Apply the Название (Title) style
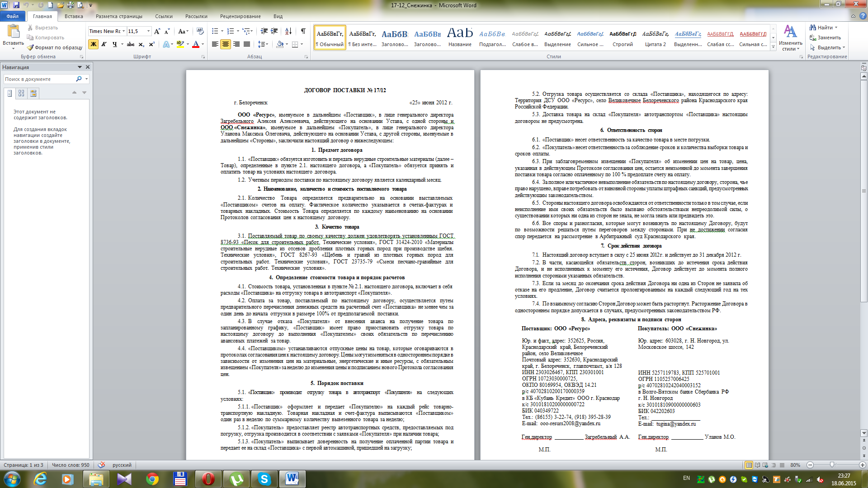 (460, 37)
